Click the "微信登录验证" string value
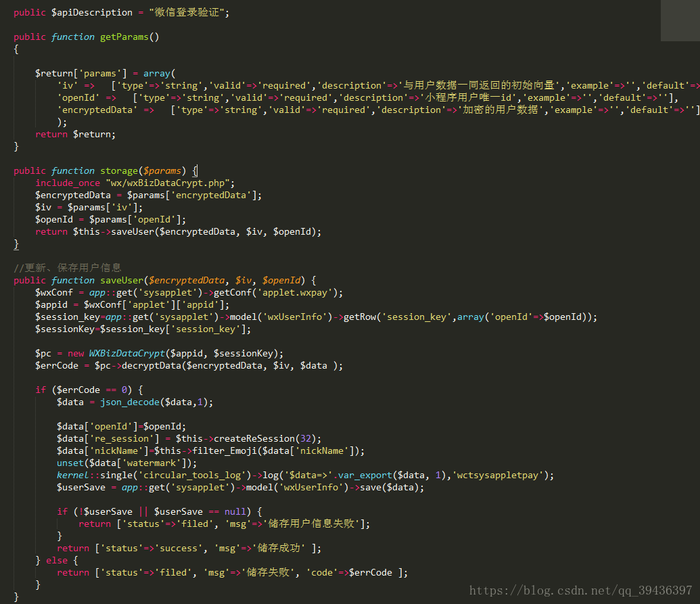Screen dimensions: 700x604 [x=187, y=12]
